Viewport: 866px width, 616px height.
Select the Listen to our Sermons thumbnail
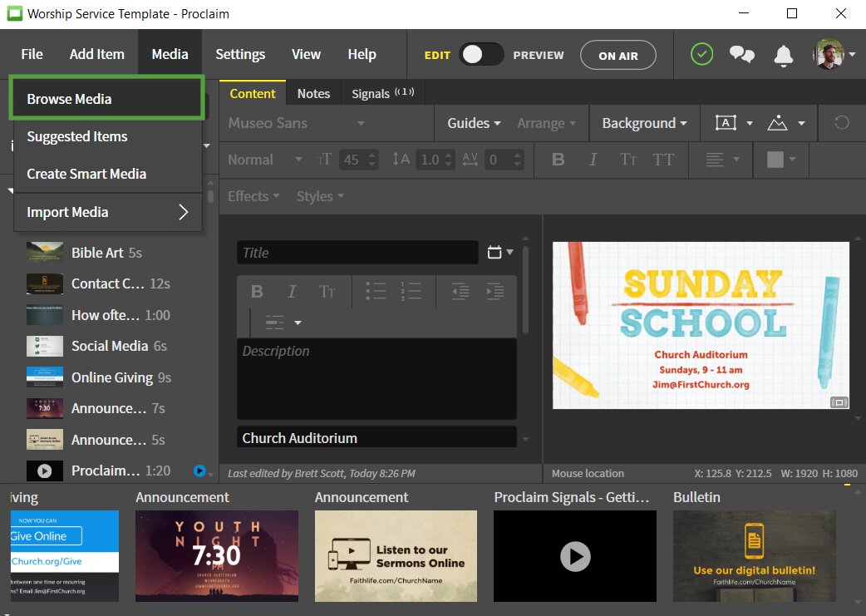tap(396, 556)
